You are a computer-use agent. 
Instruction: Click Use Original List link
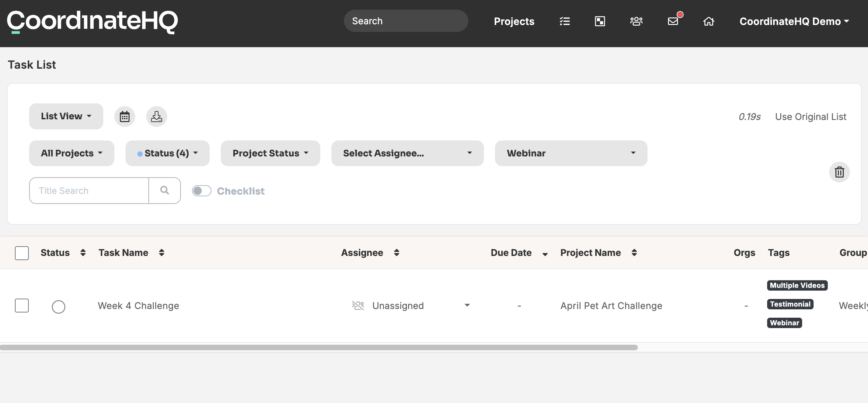pyautogui.click(x=811, y=117)
